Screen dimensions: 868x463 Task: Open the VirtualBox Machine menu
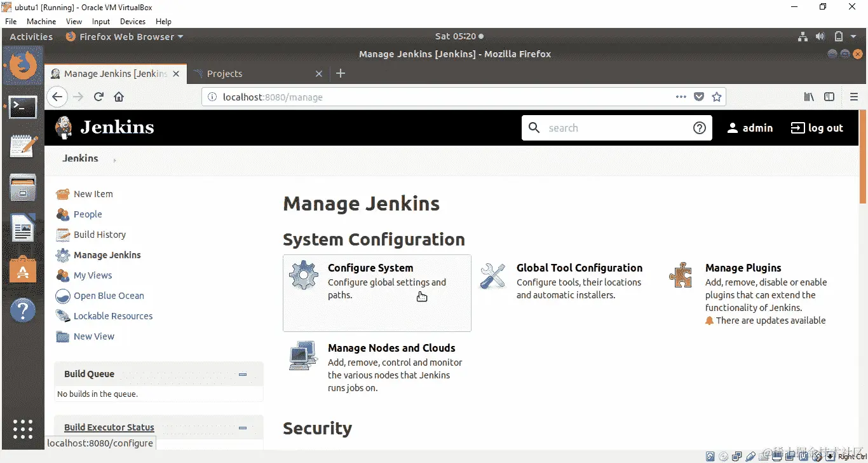(x=41, y=22)
